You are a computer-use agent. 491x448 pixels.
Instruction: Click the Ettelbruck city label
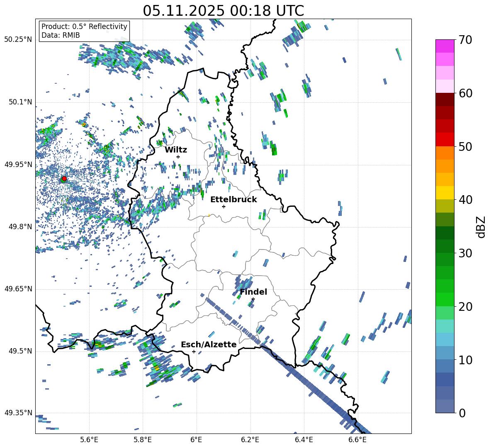(x=233, y=200)
